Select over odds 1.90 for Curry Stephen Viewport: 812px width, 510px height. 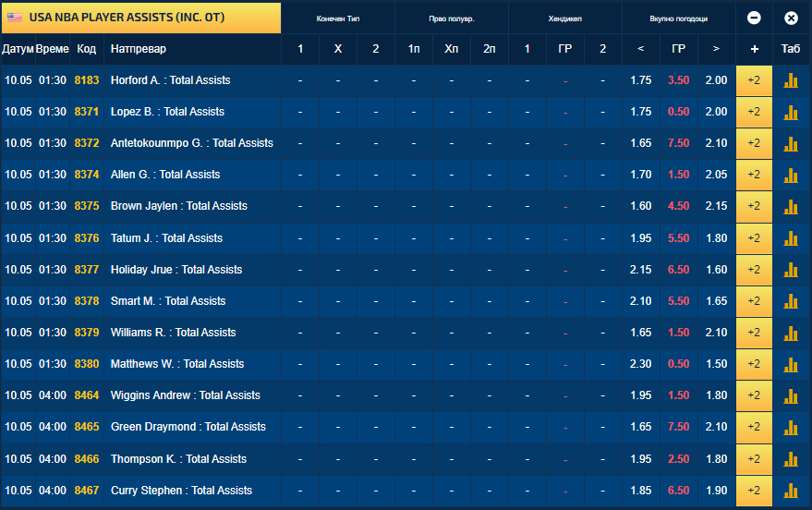click(x=716, y=491)
